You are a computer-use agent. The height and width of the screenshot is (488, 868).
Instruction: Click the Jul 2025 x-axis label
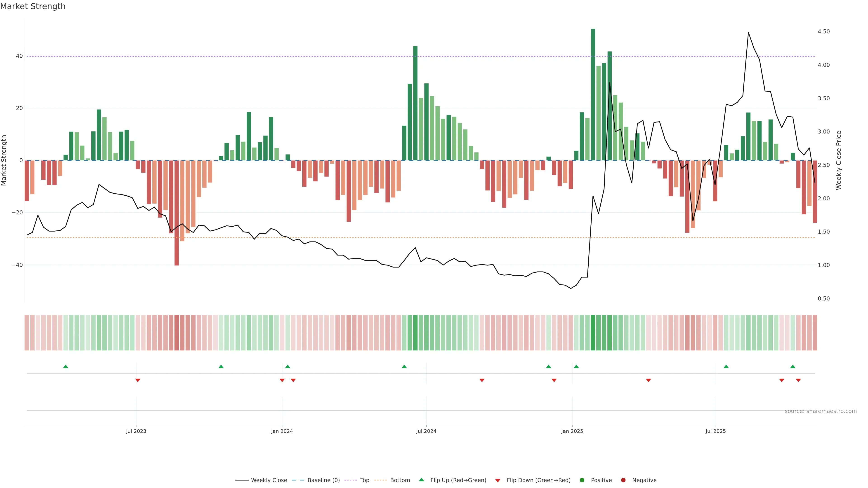click(x=716, y=431)
